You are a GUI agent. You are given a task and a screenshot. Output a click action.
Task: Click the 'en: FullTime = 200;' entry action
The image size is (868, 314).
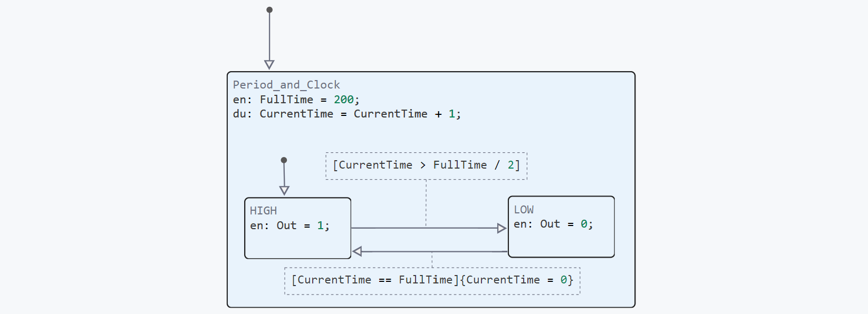point(296,100)
